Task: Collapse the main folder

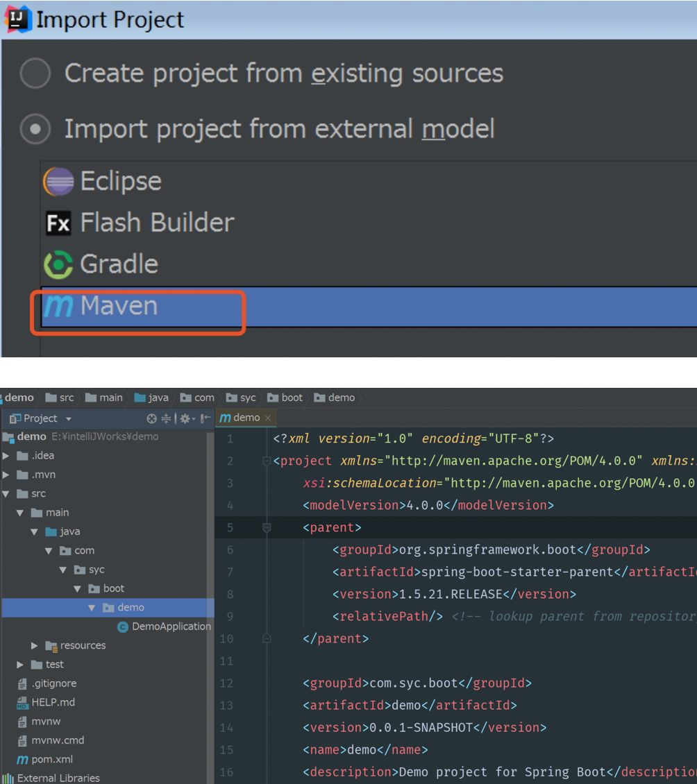Action: (x=20, y=513)
